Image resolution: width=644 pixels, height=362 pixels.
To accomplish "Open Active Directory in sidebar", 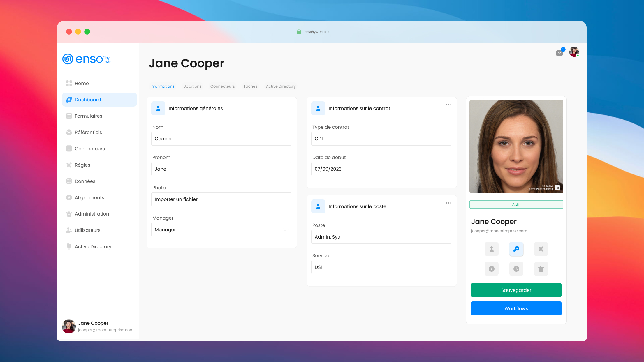I will pyautogui.click(x=93, y=246).
